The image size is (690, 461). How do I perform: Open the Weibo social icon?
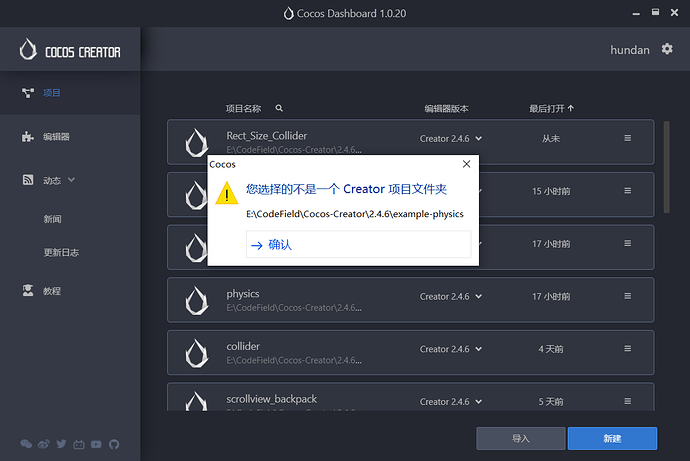click(x=44, y=444)
